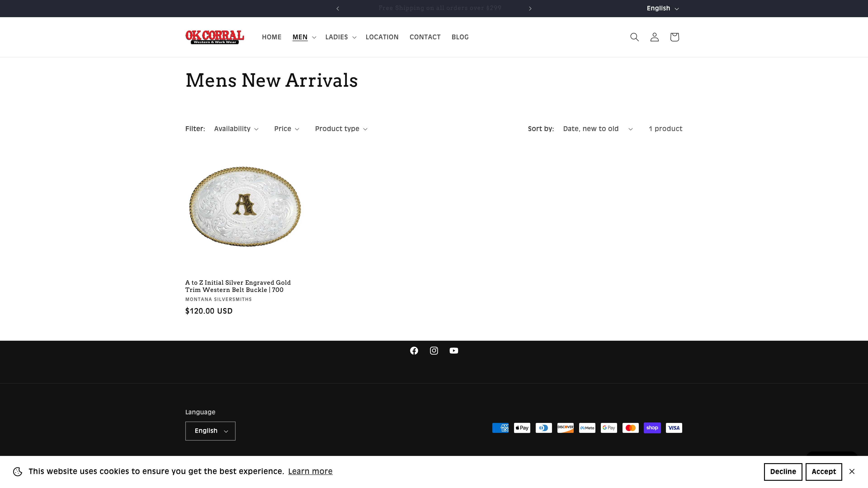Image resolution: width=868 pixels, height=488 pixels.
Task: Visit the Facebook page icon
Action: (414, 350)
